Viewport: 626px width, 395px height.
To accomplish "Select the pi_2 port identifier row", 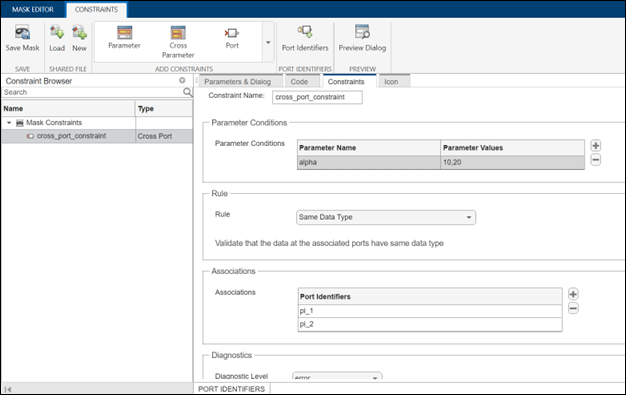I will coord(430,324).
